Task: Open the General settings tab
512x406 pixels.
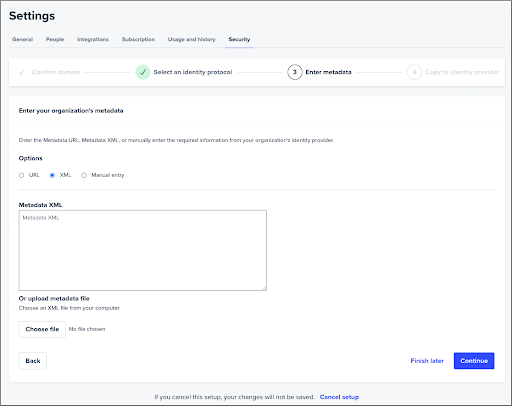Action: [x=22, y=39]
